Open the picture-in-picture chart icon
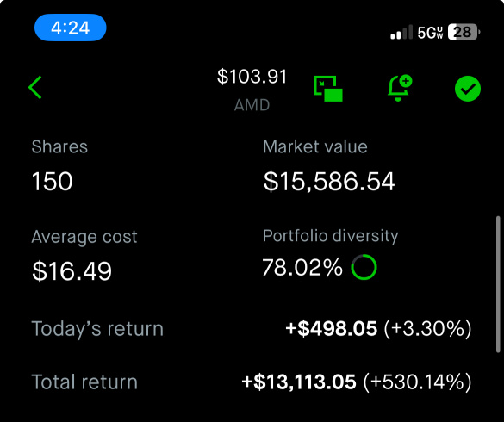 328,89
